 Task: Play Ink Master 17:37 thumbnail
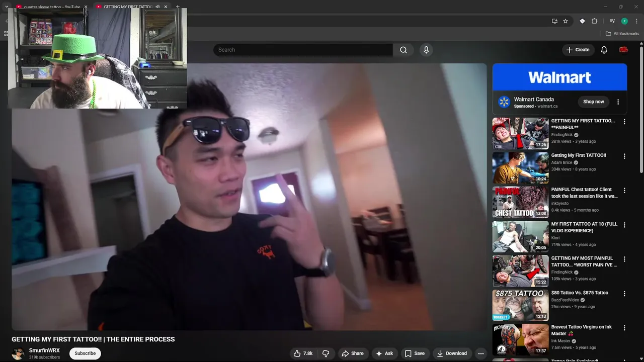pyautogui.click(x=520, y=339)
